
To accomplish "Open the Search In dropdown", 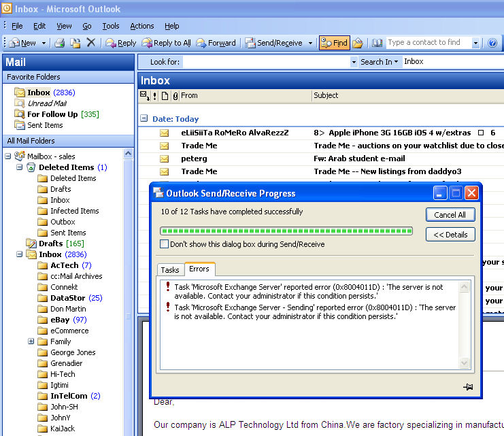I will pos(379,62).
